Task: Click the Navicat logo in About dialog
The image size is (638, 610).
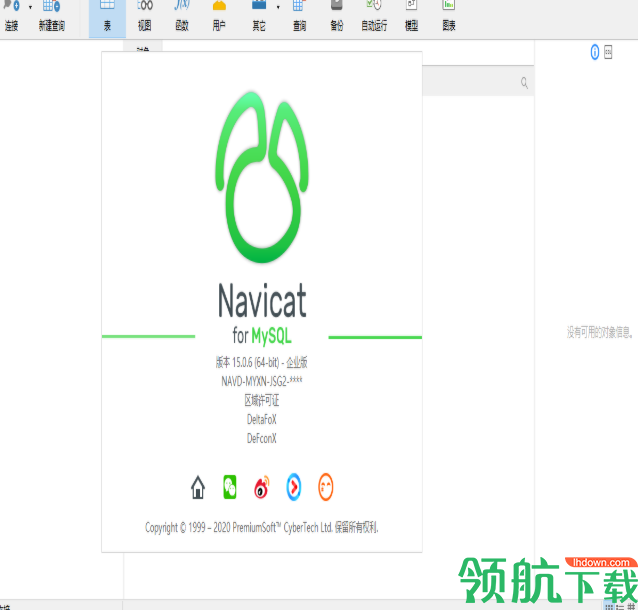Action: [x=262, y=177]
